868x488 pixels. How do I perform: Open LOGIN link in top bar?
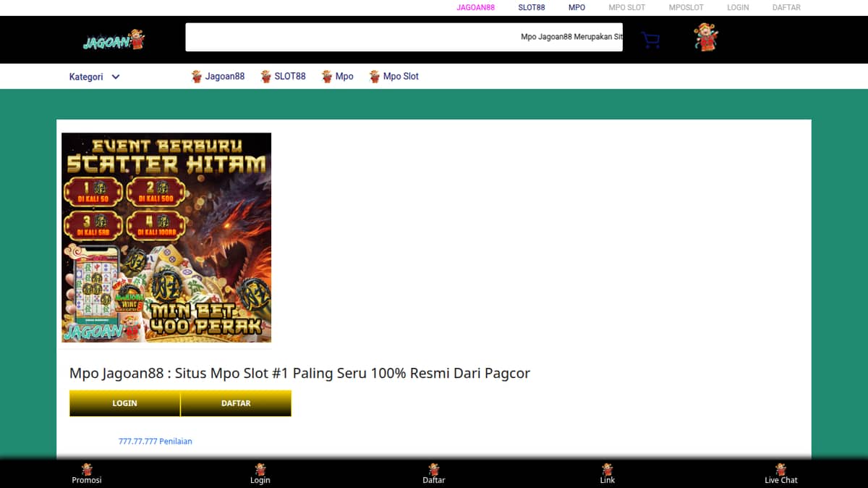(738, 7)
